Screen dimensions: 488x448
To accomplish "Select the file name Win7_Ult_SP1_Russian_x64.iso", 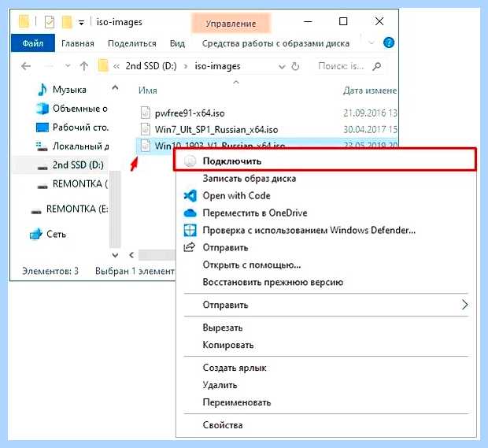I will 216,129.
